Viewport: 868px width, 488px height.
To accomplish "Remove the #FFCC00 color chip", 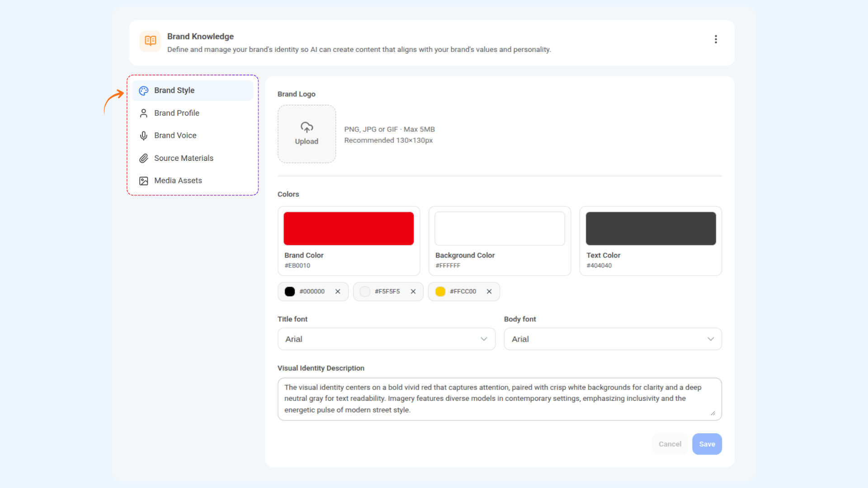I will point(489,291).
